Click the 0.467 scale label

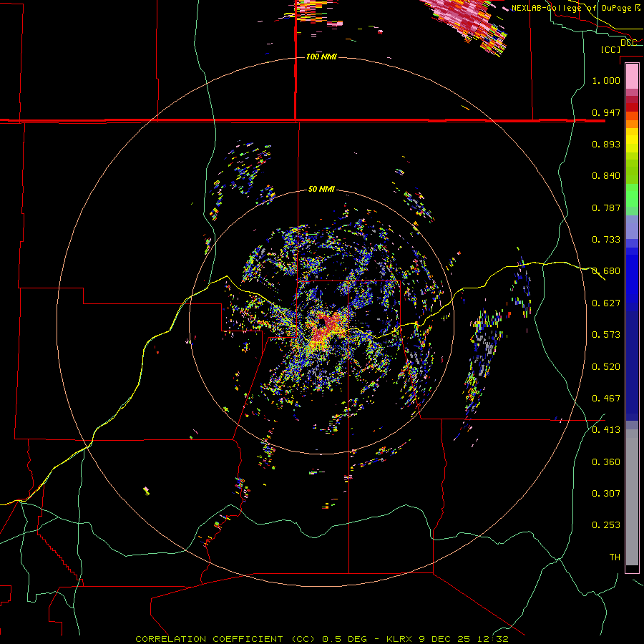pos(606,399)
